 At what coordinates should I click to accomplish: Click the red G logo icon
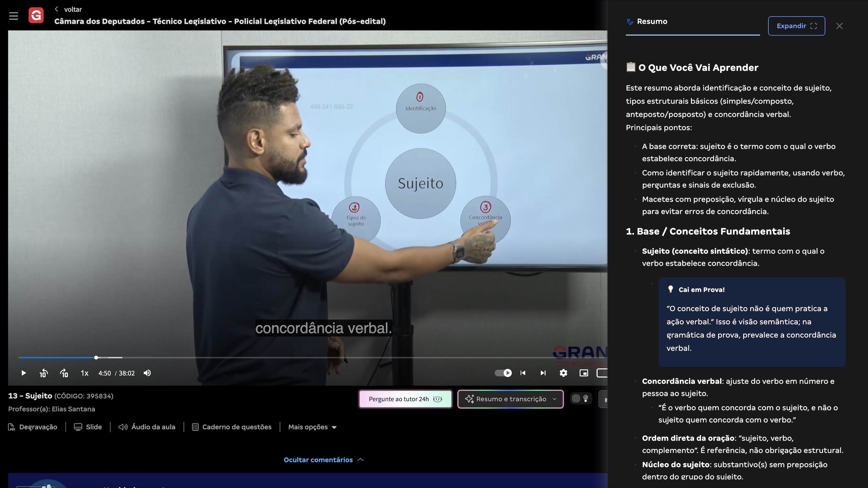[36, 15]
